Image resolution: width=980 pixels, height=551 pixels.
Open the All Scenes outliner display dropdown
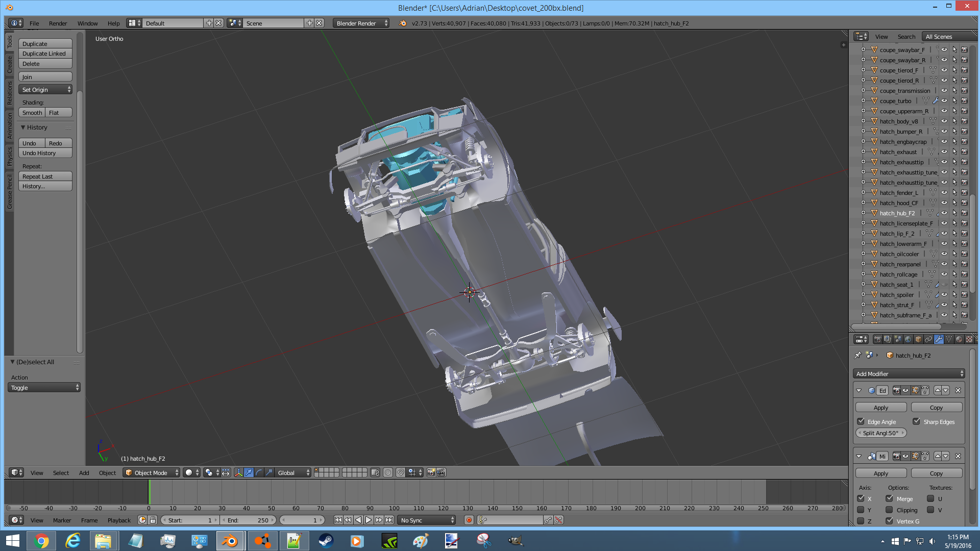(949, 37)
